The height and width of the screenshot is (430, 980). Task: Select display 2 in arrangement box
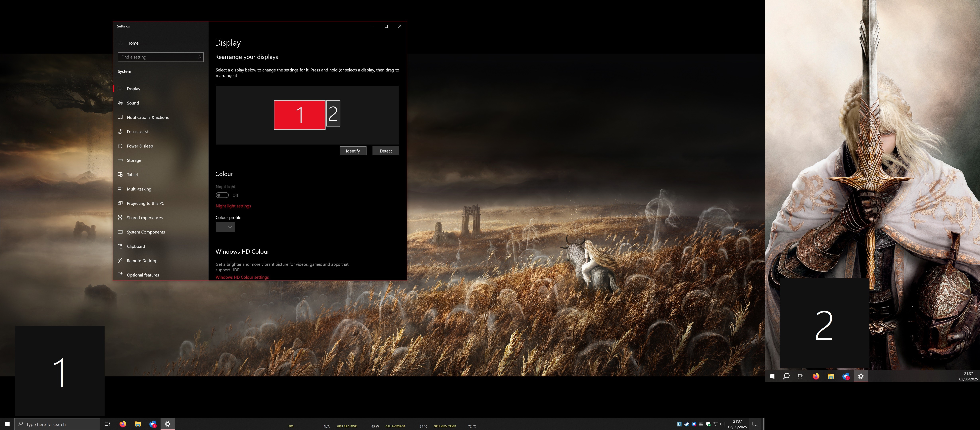coord(333,114)
